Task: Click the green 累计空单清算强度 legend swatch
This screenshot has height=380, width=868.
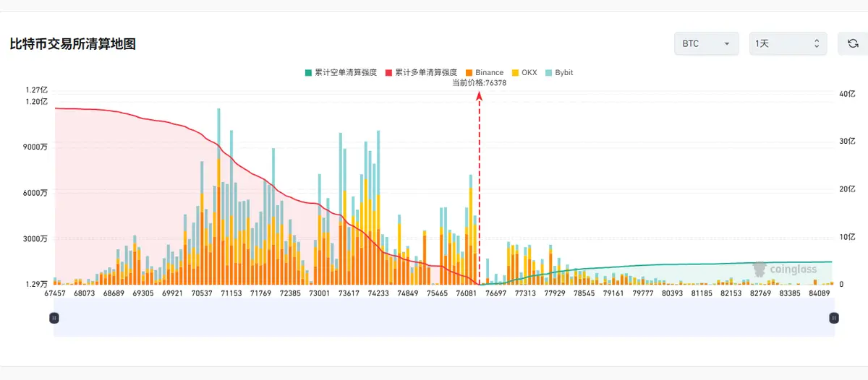Action: pyautogui.click(x=308, y=72)
